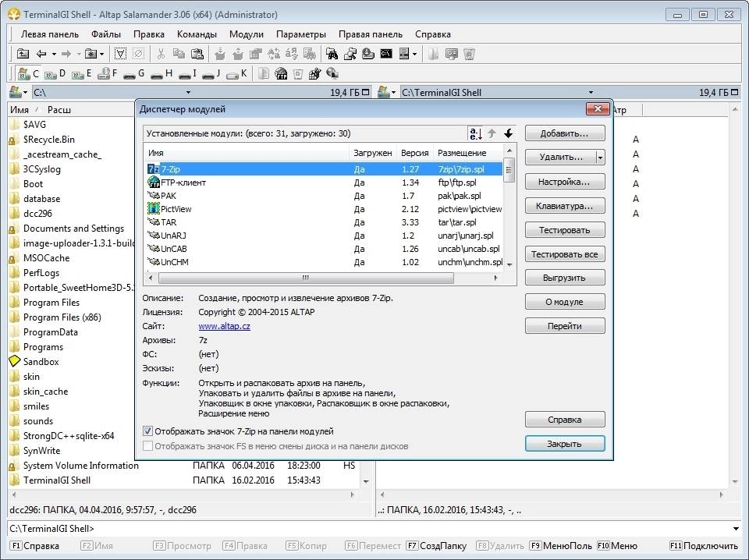Open the Левая панель menu
This screenshot has height=560, width=749.
pos(50,34)
